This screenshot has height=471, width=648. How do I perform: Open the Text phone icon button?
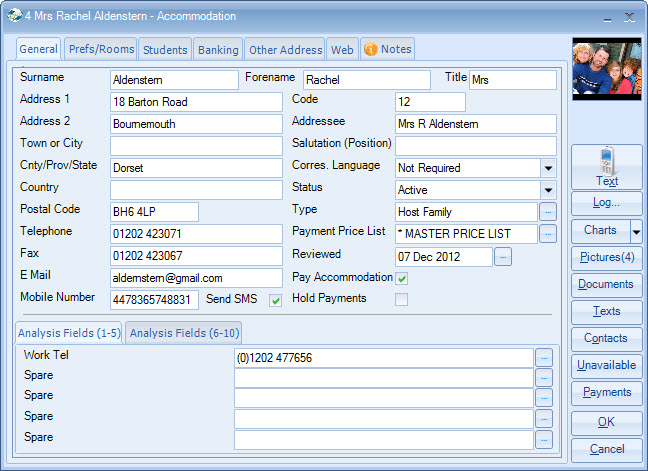[x=607, y=167]
